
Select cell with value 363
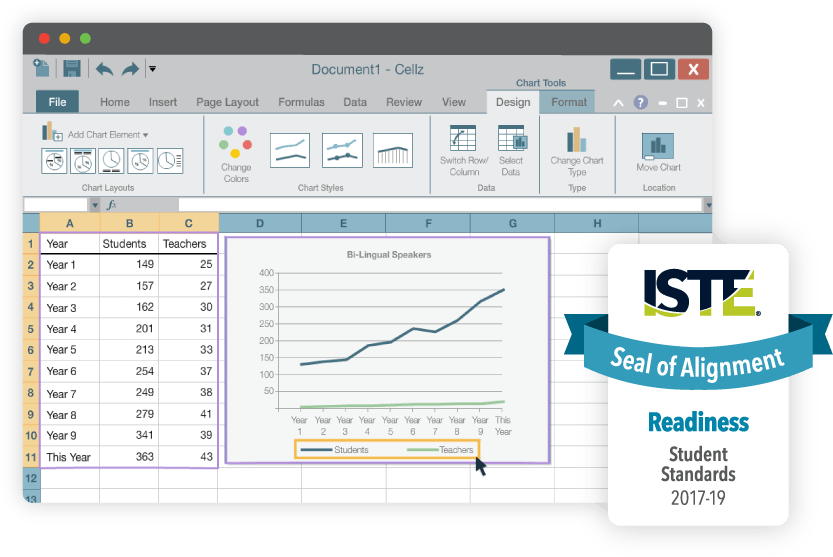point(129,457)
